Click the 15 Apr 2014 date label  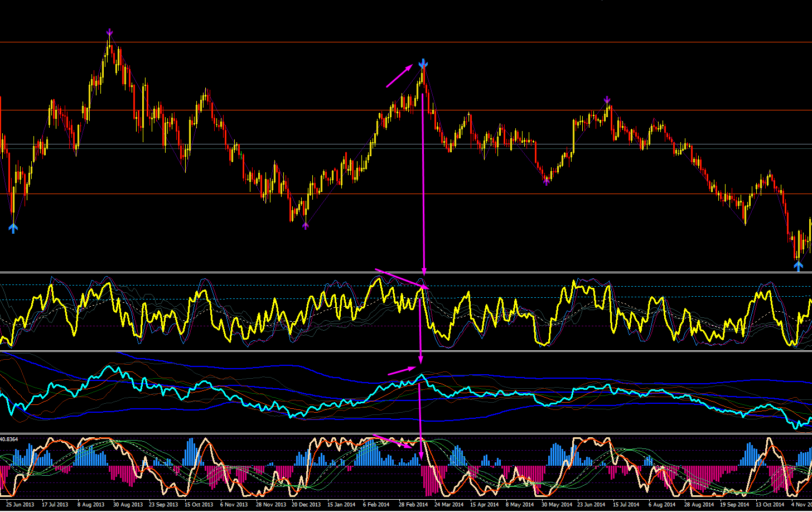click(x=484, y=505)
